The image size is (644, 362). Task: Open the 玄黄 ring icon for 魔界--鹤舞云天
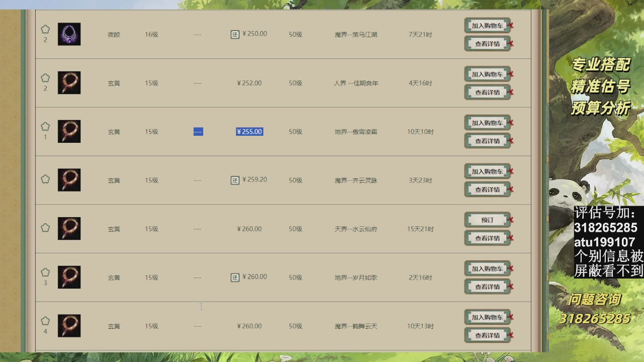coord(69,326)
